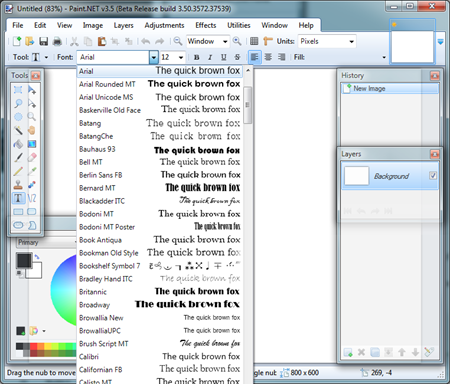Toggle the pixel grid icon
Screen dimensions: 450x384
(x=254, y=41)
